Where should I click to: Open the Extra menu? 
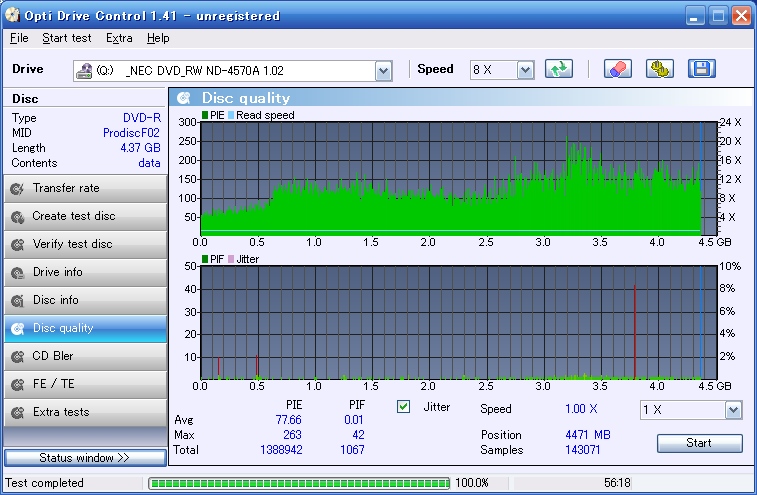click(119, 38)
